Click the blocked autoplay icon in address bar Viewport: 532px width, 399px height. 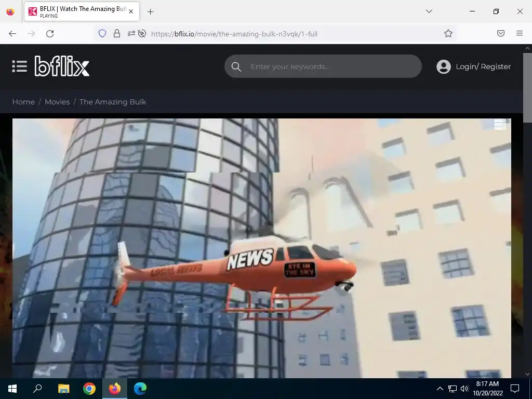pos(142,33)
